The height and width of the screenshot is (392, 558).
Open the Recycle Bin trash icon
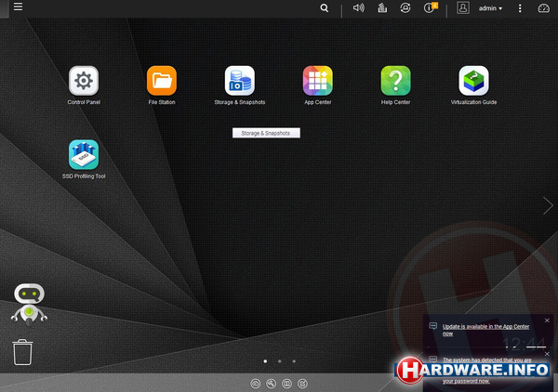(23, 352)
